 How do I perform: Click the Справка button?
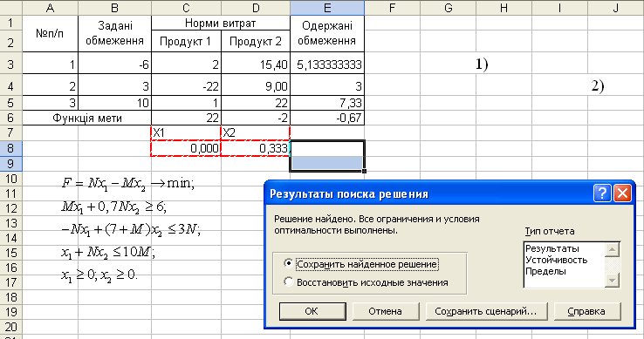point(586,311)
